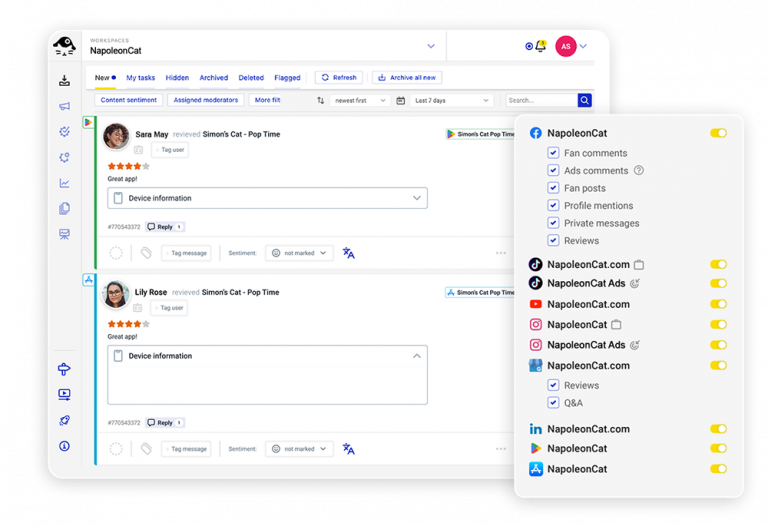The width and height of the screenshot is (768, 526).
Task: Click the notification bell icon
Action: (x=540, y=46)
